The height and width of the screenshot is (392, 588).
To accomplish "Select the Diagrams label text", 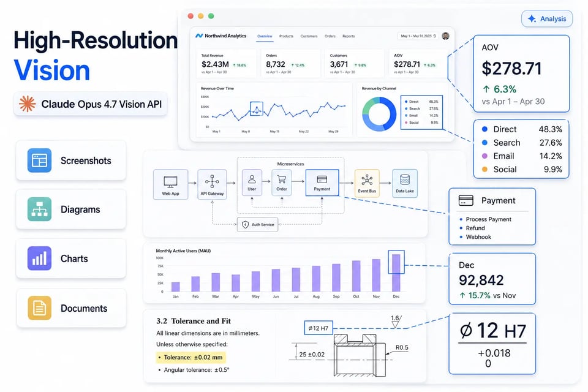I will 80,209.
